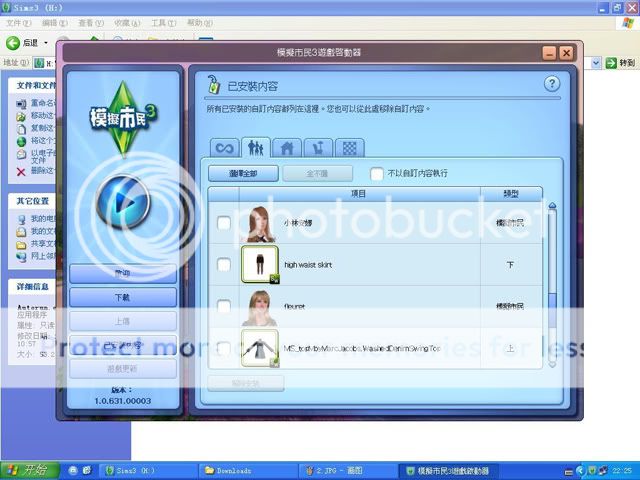The height and width of the screenshot is (480, 640).
Task: Check the box for high waist skirt
Action: [224, 265]
